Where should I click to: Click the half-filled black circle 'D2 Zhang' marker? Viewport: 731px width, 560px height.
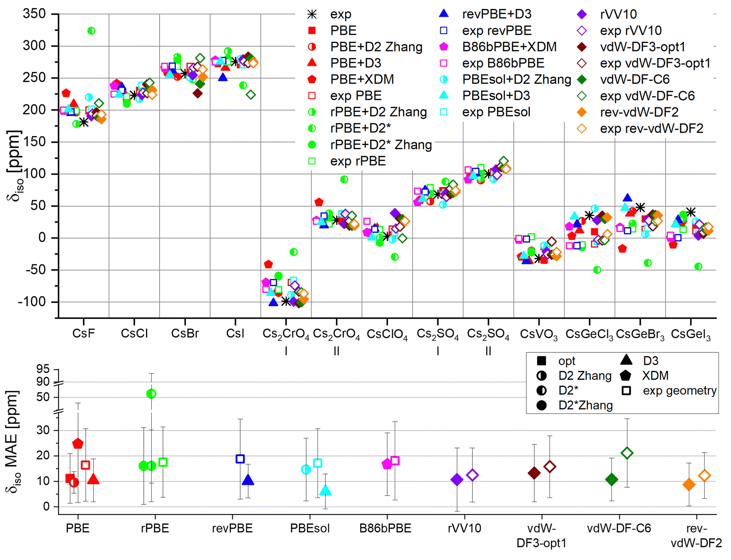(x=542, y=375)
